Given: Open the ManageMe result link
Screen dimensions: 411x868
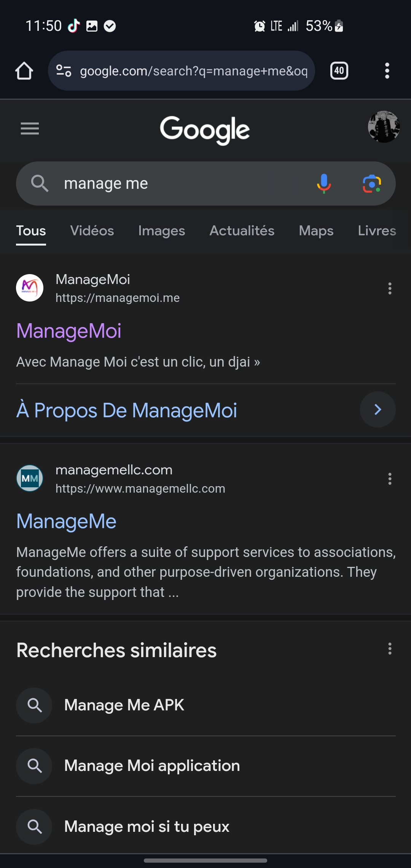Looking at the screenshot, I should coord(67,521).
